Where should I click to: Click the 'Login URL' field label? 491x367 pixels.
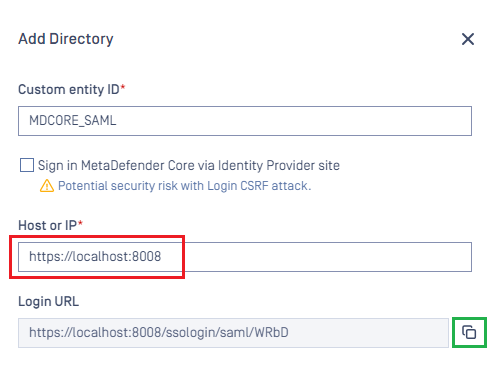[x=49, y=301]
